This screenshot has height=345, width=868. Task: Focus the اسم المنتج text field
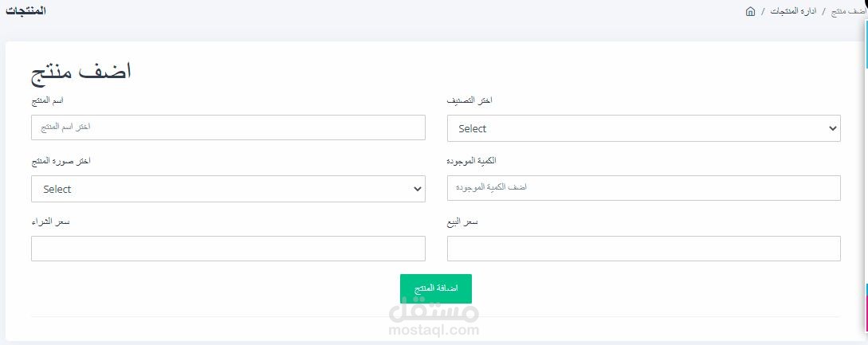pyautogui.click(x=228, y=127)
